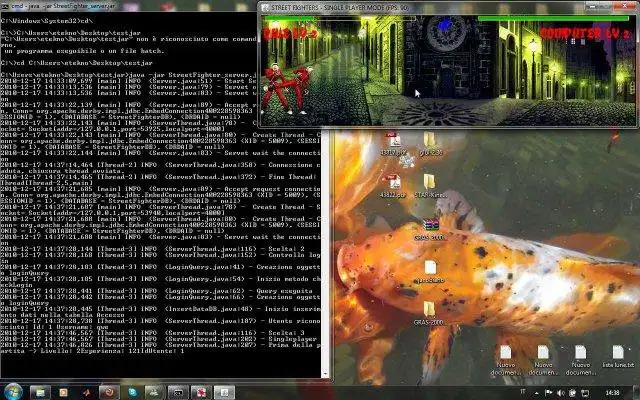Viewport: 640px width, 400px height.
Task: Select the white document icon between the two GRAS-2000 icons
Action: pos(430,271)
